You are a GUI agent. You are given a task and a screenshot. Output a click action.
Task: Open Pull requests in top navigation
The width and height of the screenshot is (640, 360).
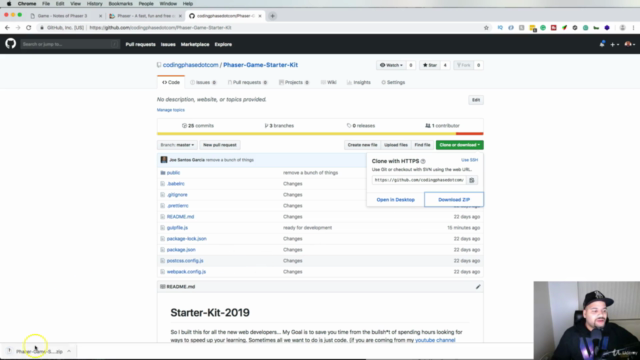140,44
